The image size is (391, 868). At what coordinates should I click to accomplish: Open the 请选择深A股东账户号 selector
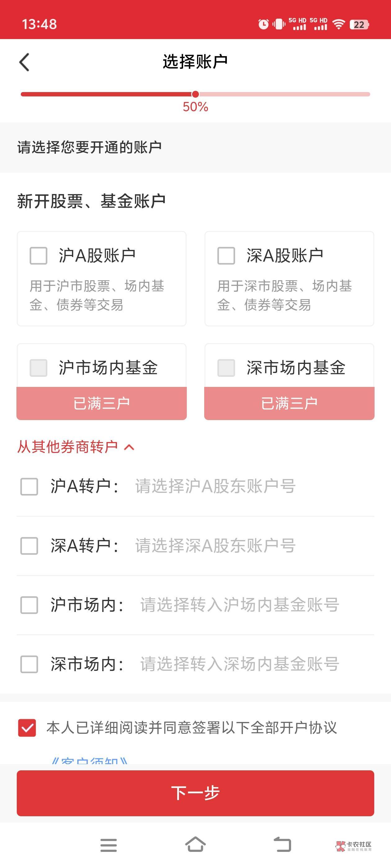point(215,546)
